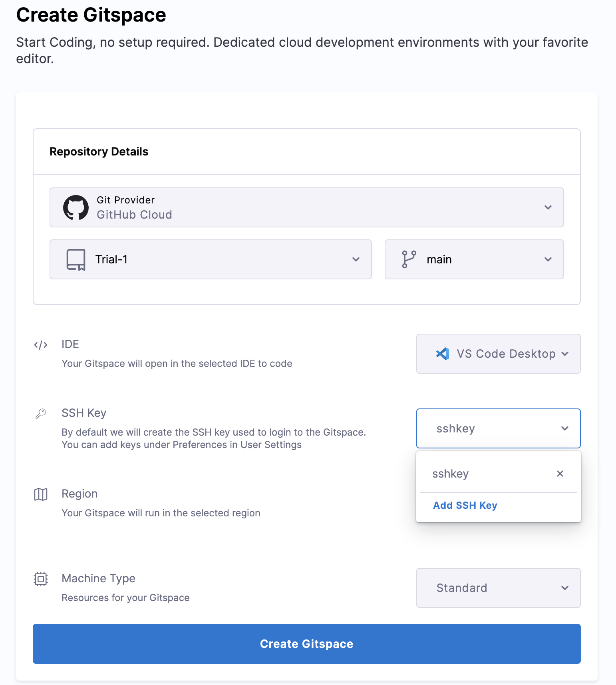Click the Machine Type label
This screenshot has height=685, width=616.
(98, 578)
